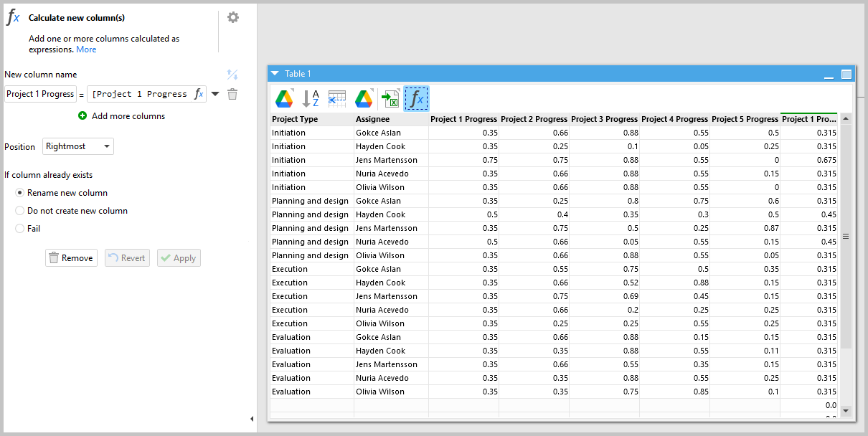Open expression editor fx icon in formula field
The height and width of the screenshot is (436, 868).
199,94
